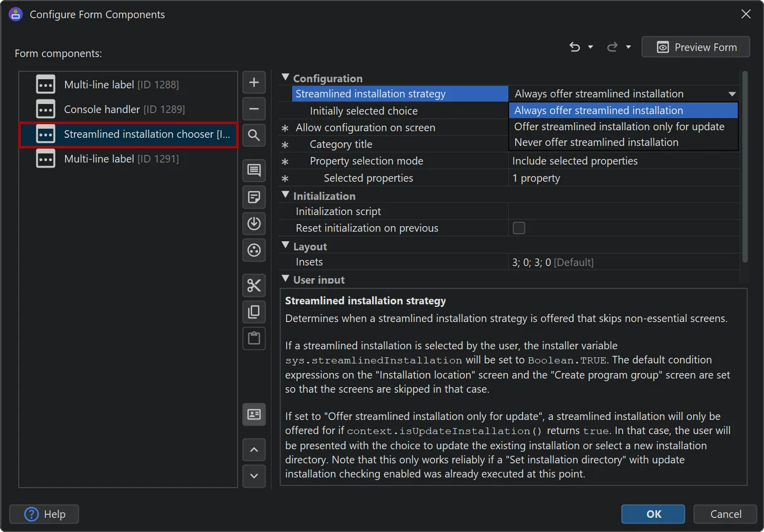
Task: Click the undo arrow icon
Action: coord(574,47)
